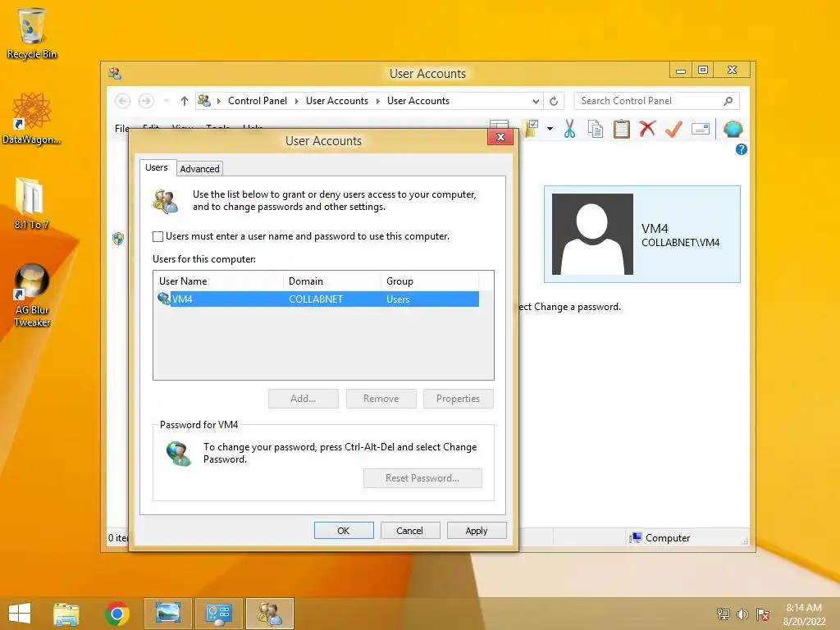
Task: Go up one level in Control Panel
Action: tap(185, 101)
